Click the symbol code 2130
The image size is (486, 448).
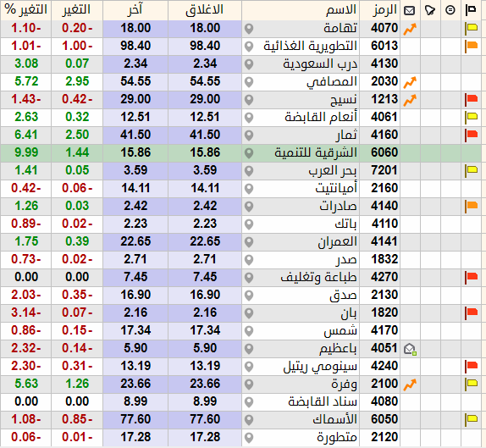pyautogui.click(x=384, y=295)
